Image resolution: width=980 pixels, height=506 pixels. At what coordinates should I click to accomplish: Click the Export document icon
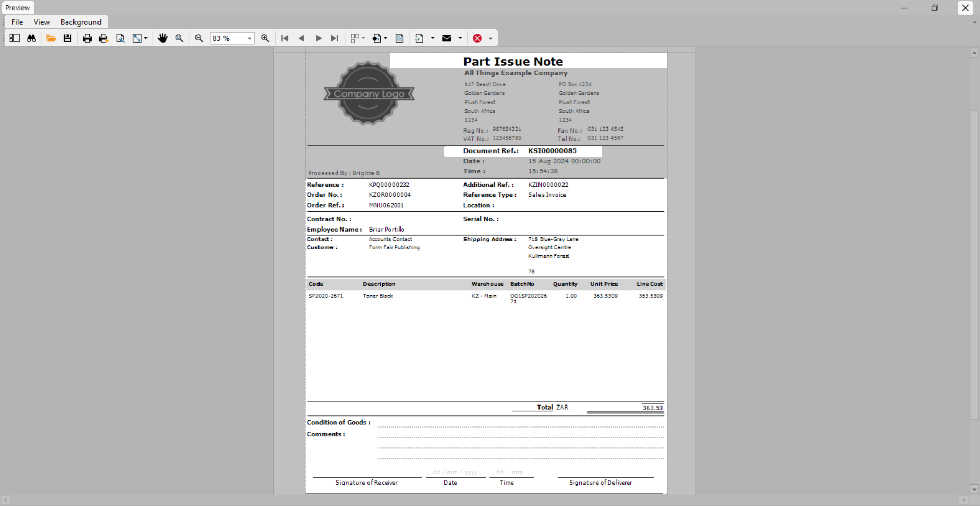420,38
